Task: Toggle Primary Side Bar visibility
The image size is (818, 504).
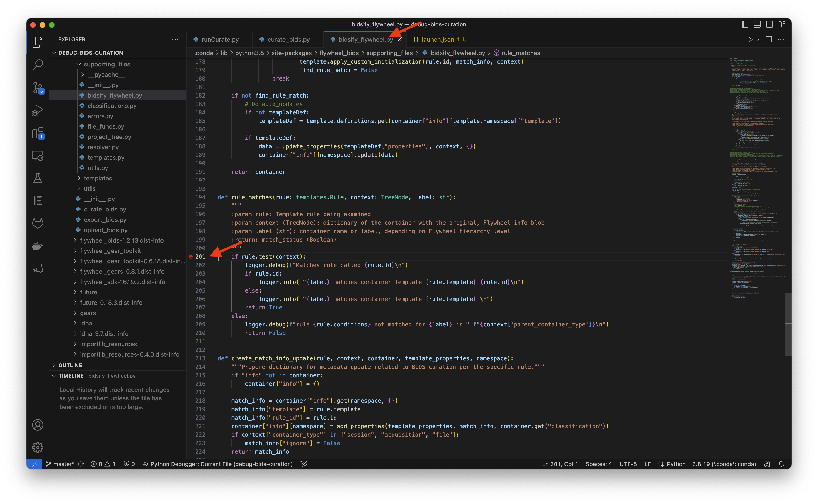Action: [x=745, y=24]
